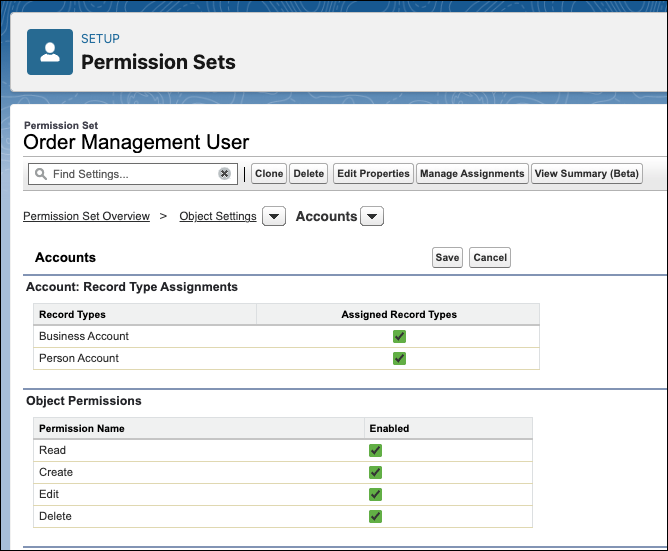Image resolution: width=668 pixels, height=551 pixels.
Task: Toggle the Delete permission checkbox
Action: 375,516
